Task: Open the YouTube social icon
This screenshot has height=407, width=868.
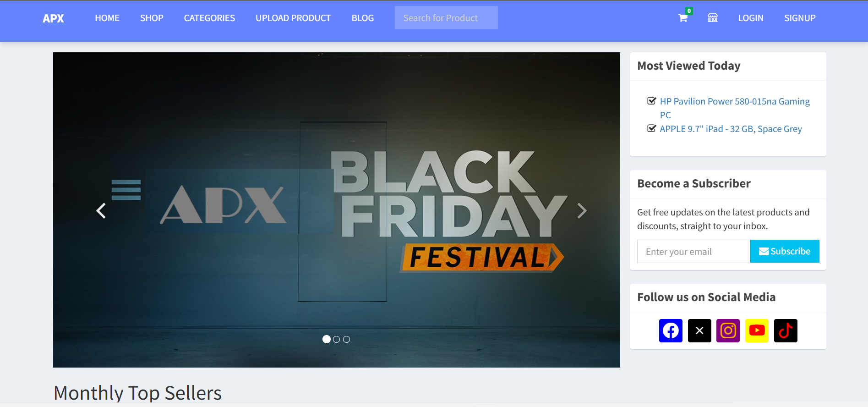Action: pos(757,330)
